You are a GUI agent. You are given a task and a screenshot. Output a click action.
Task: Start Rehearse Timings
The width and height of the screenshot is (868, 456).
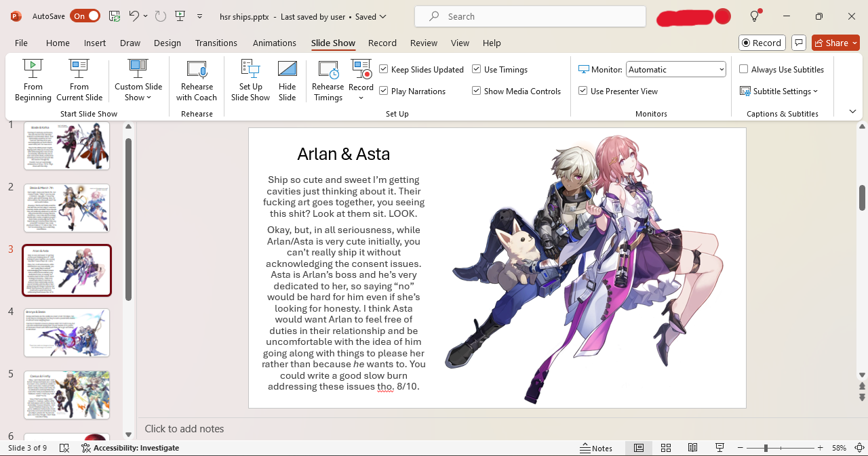point(328,80)
